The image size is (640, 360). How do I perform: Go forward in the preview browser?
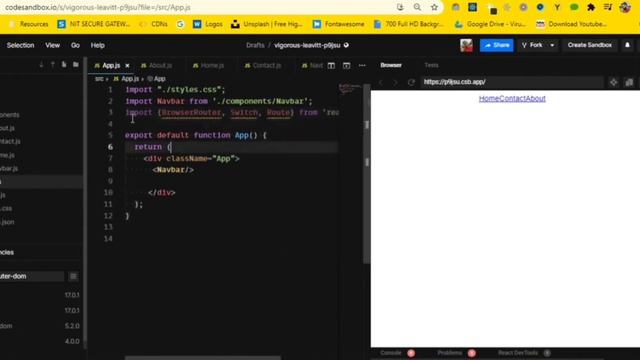[395, 82]
